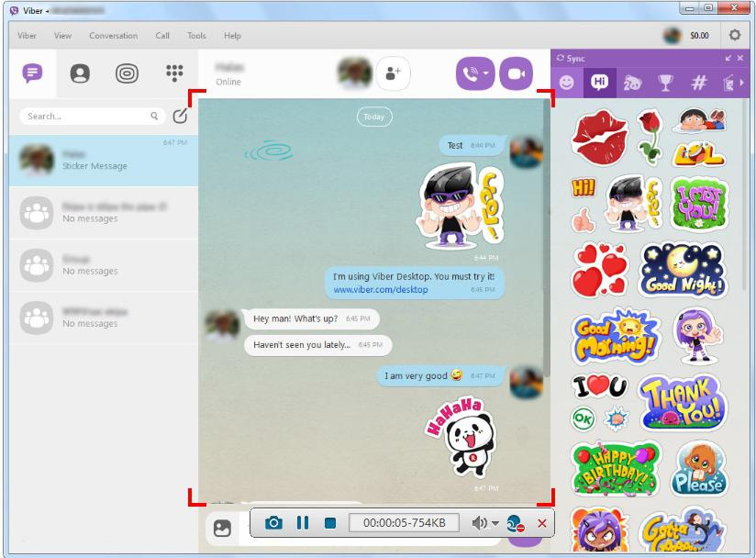The height and width of the screenshot is (558, 756).
Task: Open the volume dropdown in the recording bar
Action: coord(494,523)
